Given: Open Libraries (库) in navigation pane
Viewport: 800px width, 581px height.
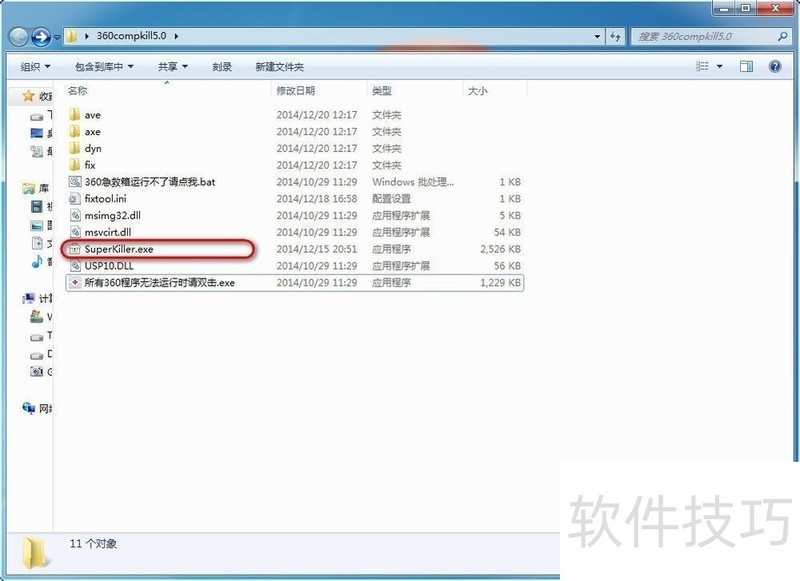Looking at the screenshot, I should coord(36,189).
